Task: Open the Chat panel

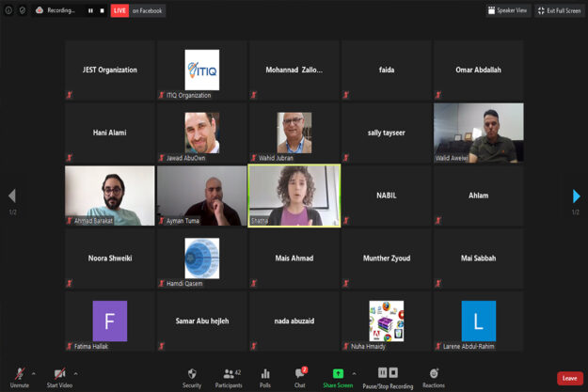Action: click(300, 376)
